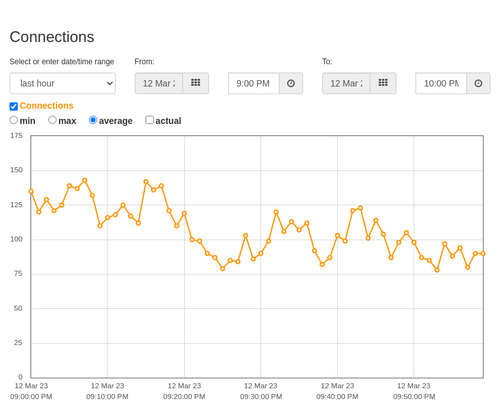Click the actual label text

pyautogui.click(x=168, y=121)
